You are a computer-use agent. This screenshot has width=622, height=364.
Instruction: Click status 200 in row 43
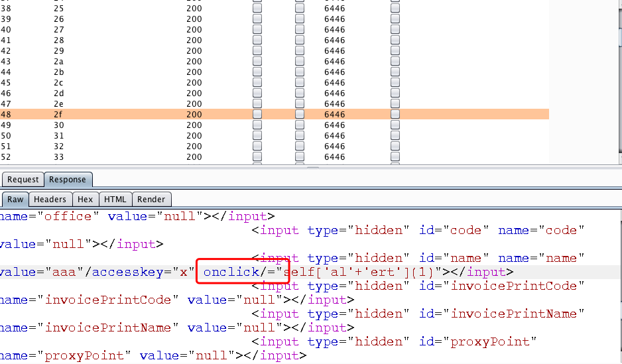pos(194,62)
